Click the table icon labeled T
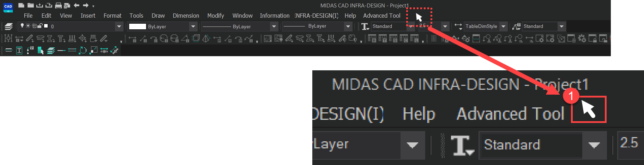This screenshot has width=644, height=165. point(383,39)
